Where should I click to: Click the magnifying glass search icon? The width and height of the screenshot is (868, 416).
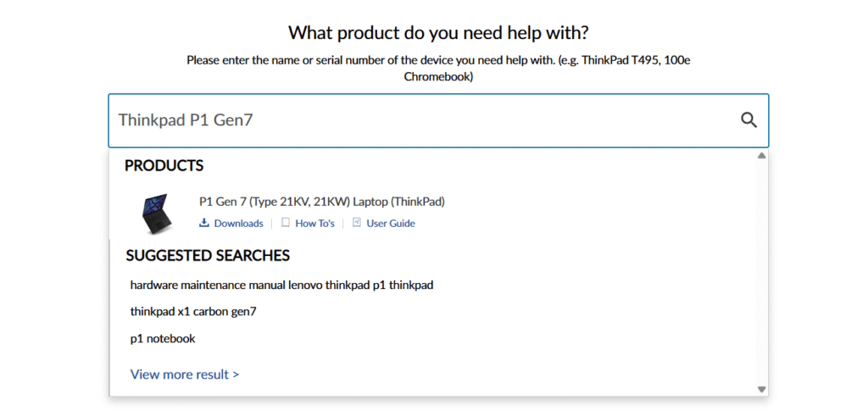[748, 120]
